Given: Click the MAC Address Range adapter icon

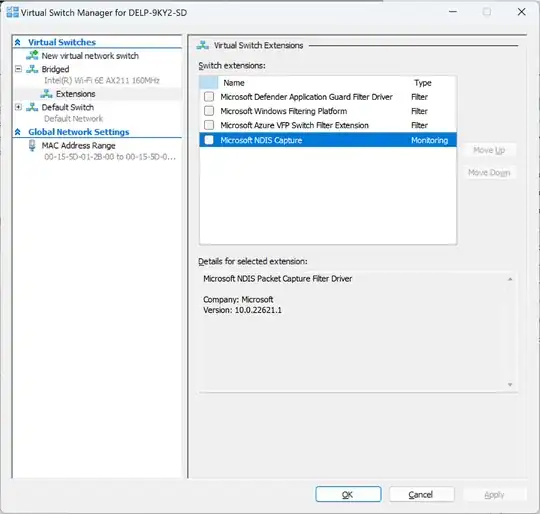Looking at the screenshot, I should pyautogui.click(x=32, y=146).
